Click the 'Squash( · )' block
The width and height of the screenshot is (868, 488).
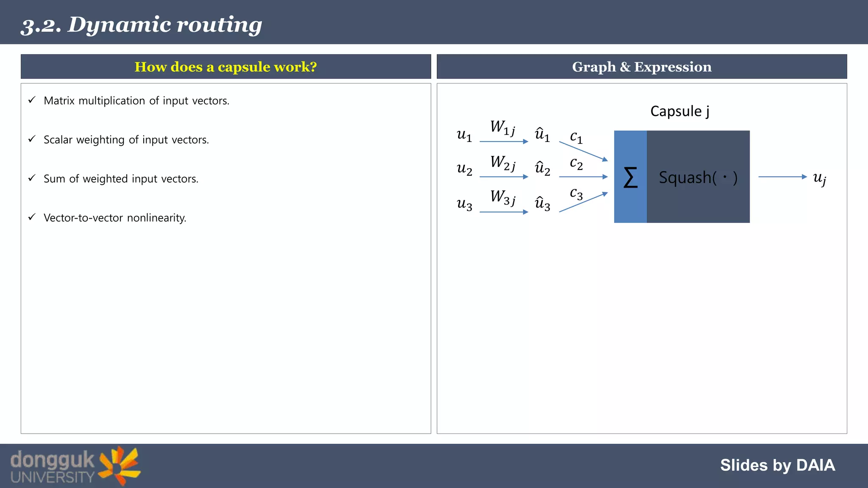pos(698,177)
